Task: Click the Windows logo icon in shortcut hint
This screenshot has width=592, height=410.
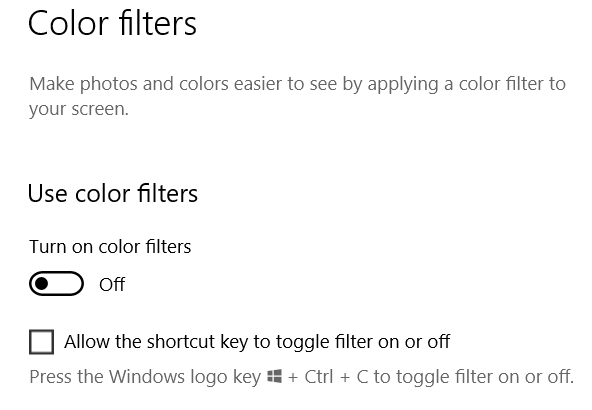Action: pos(274,376)
